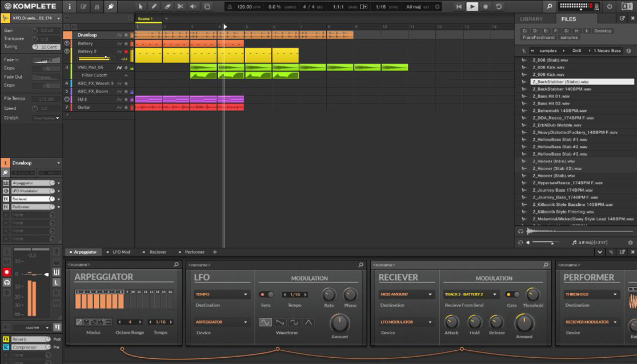Switch to the Performer device tab
Viewport: 637px width, 364px height.
[x=194, y=252]
